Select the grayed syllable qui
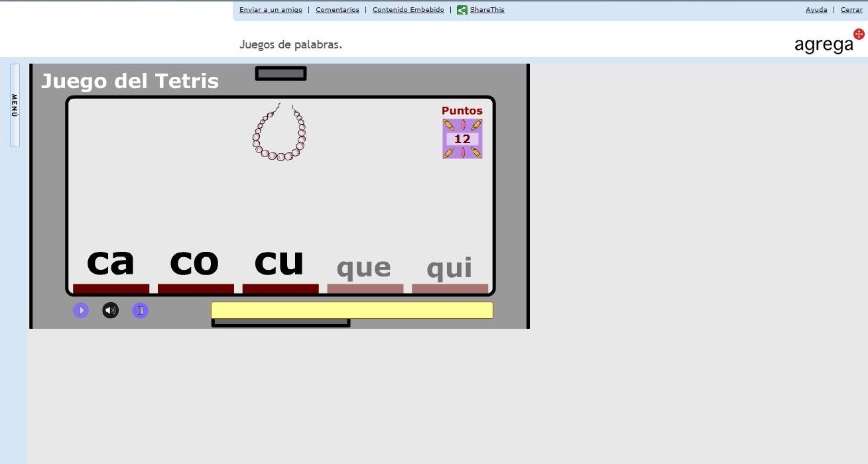This screenshot has height=464, width=868. 450,266
